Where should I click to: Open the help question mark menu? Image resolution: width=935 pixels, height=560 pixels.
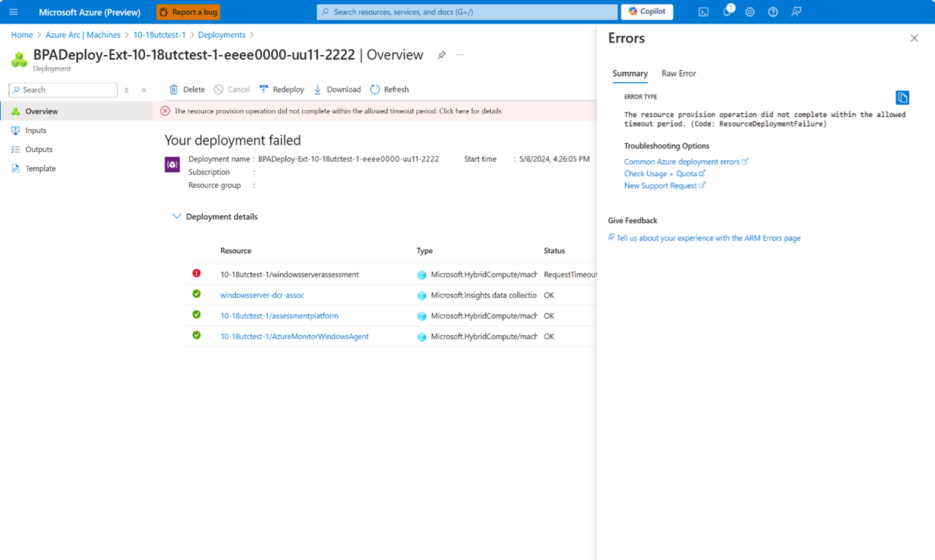click(773, 12)
